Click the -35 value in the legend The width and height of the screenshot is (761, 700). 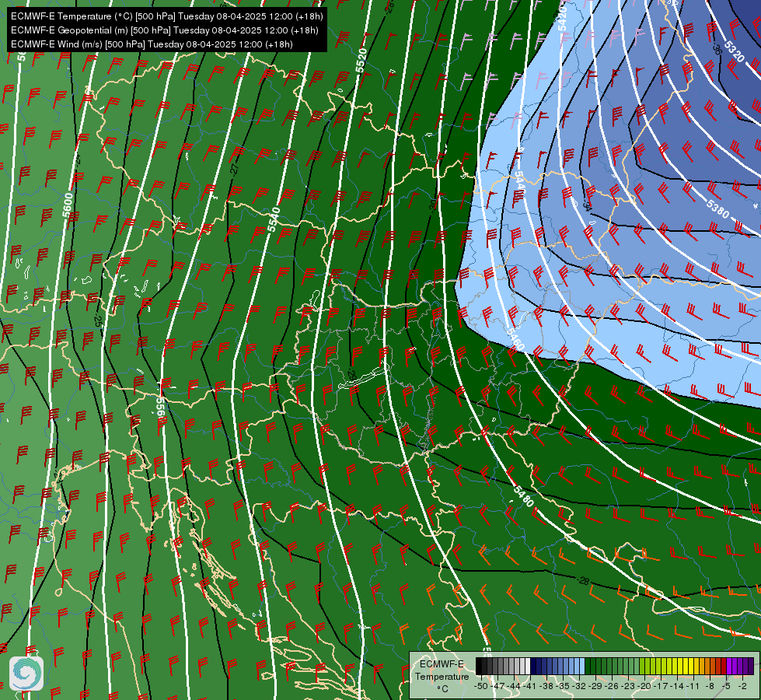pos(563,686)
